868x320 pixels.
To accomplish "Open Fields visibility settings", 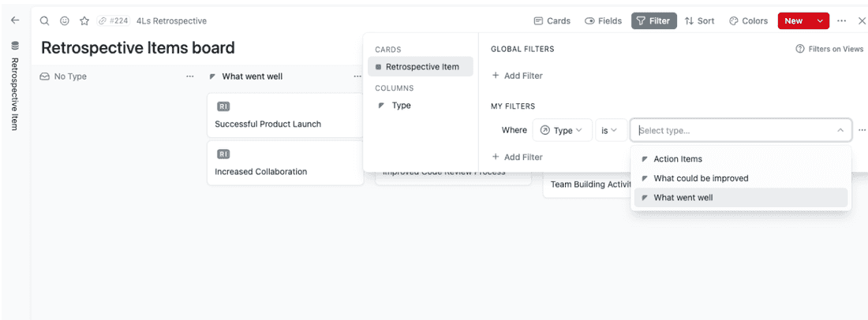I will (603, 21).
